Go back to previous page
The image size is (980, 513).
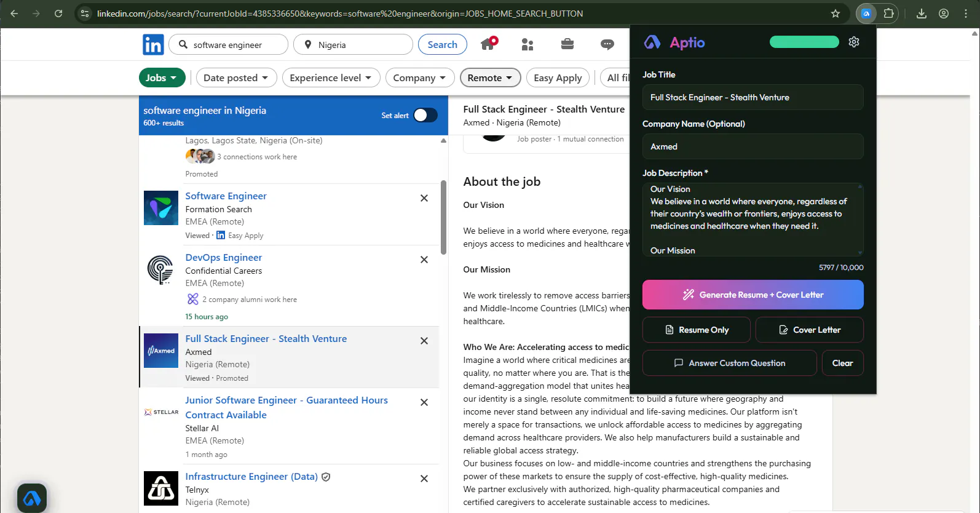click(14, 14)
